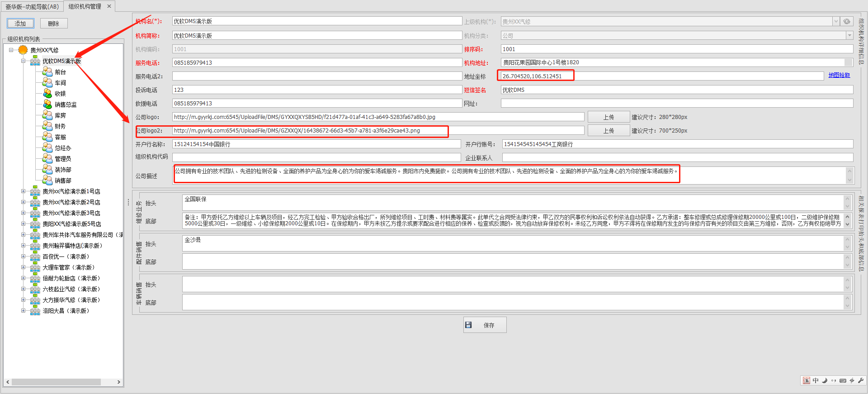Toggle the punctuation mode icon
Screen dimensions: 868x394
[834, 380]
